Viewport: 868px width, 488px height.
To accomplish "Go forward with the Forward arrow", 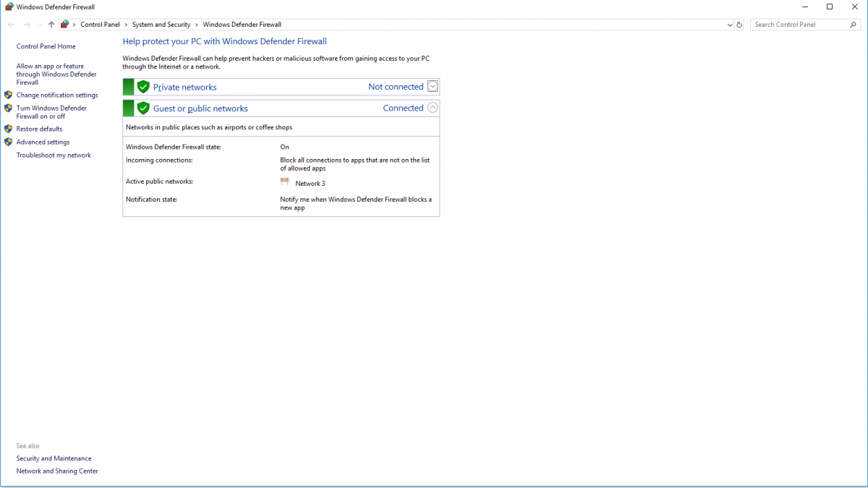I will tap(27, 25).
